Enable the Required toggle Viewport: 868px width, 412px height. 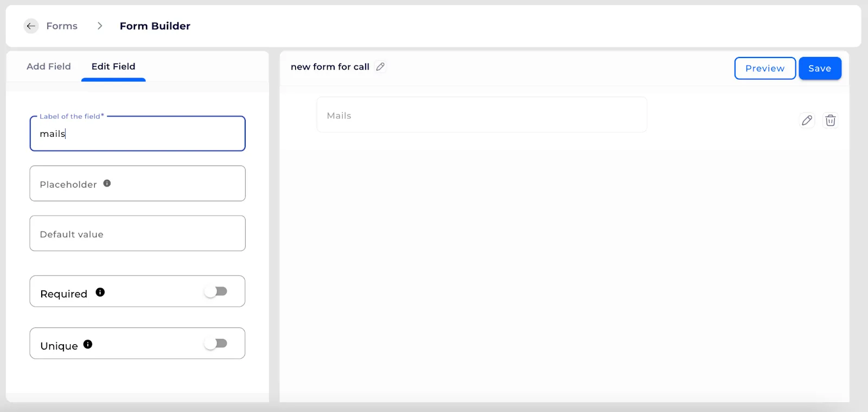point(216,291)
